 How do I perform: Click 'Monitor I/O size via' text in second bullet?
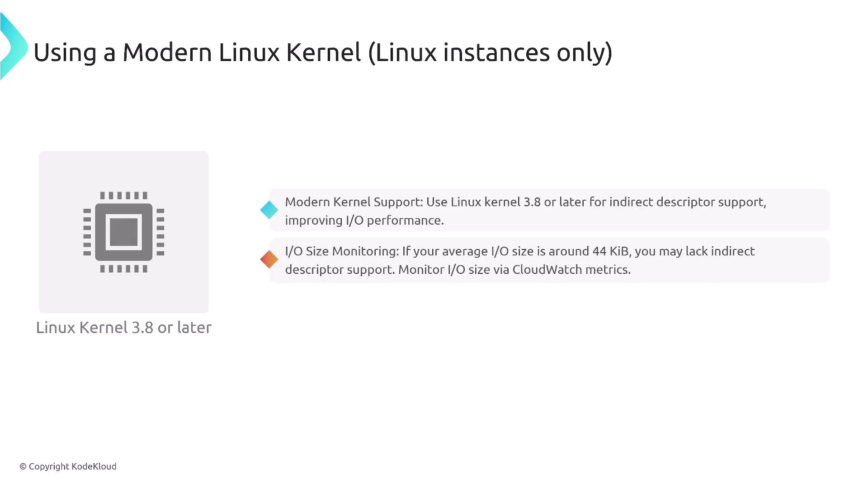tap(453, 270)
